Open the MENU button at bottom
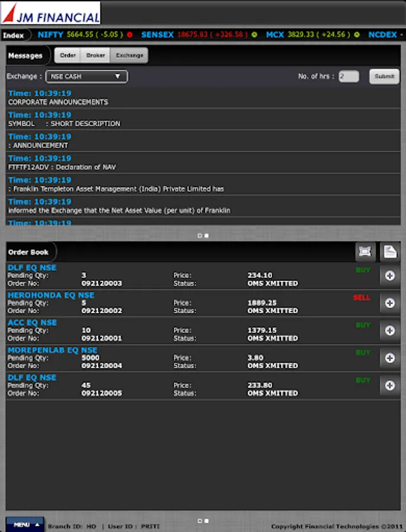Screen dimensions: 406x532 (x=25, y=524)
